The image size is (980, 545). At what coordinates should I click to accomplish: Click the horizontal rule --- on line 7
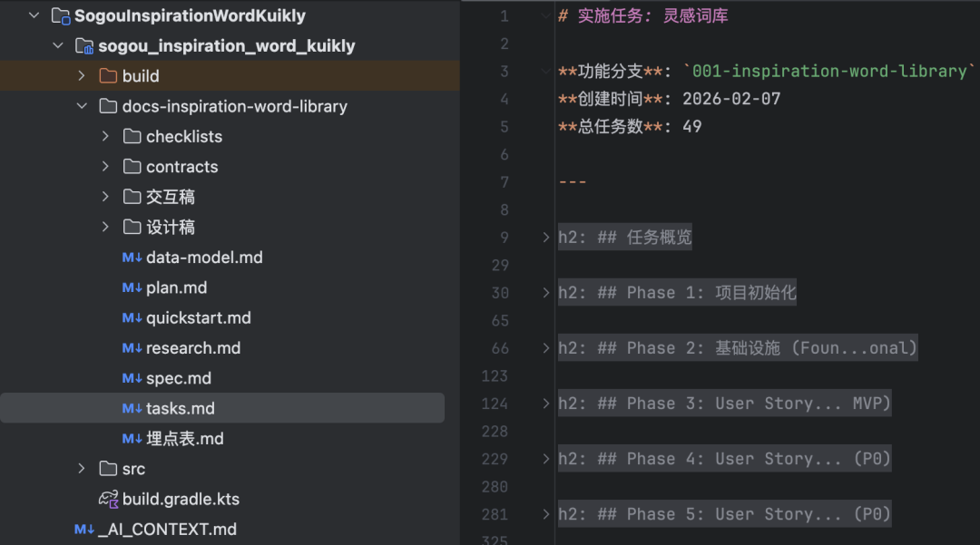(x=573, y=182)
